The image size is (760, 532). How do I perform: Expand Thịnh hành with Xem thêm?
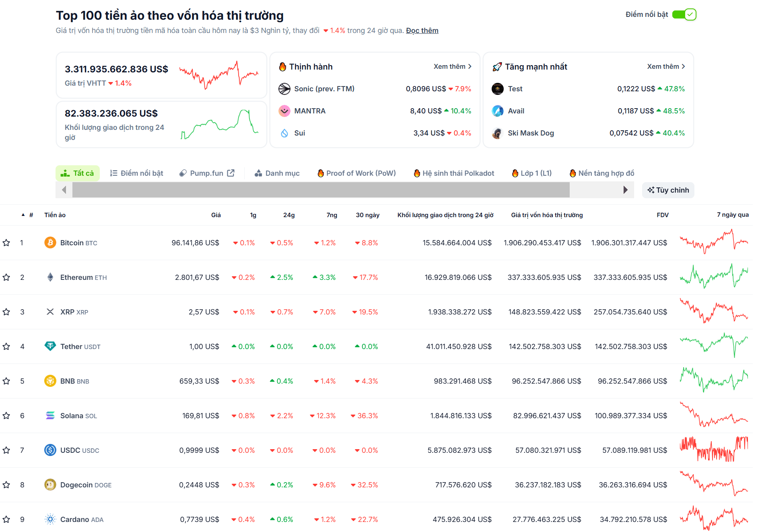pyautogui.click(x=453, y=66)
